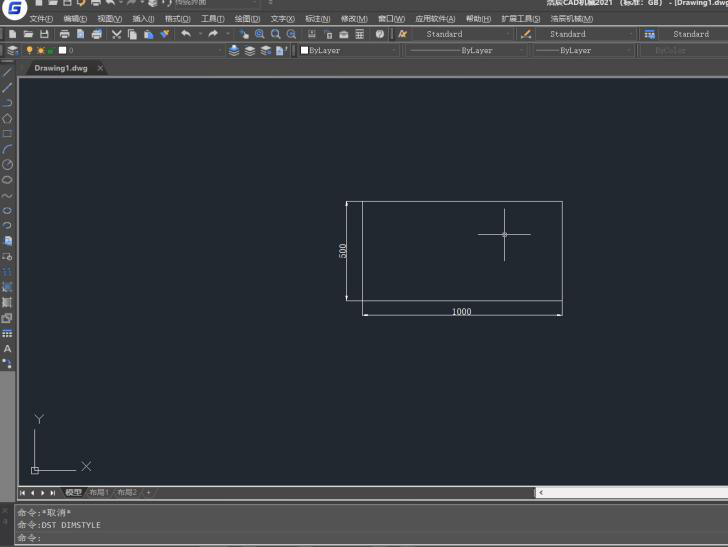Click the Help question mark icon
Screen dimensions: 728x547
click(380, 34)
